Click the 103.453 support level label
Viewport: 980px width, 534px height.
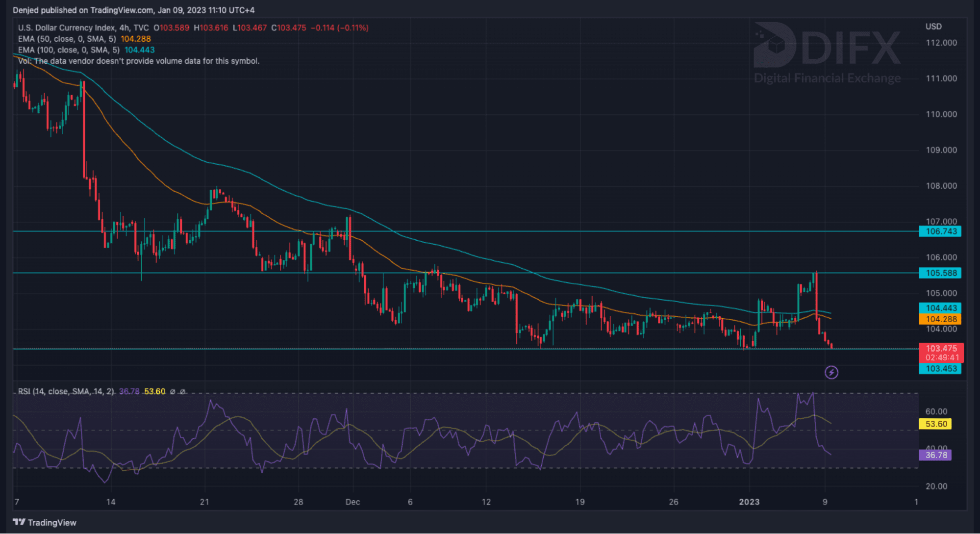tap(940, 369)
